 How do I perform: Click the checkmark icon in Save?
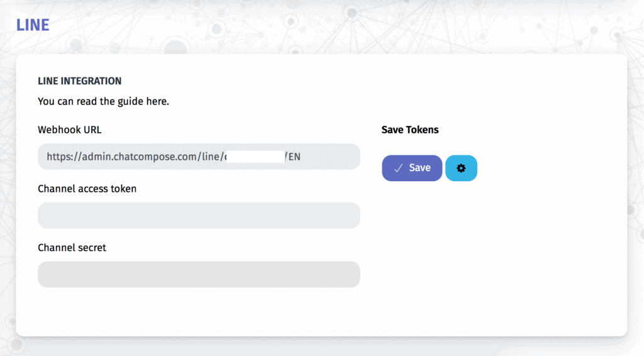(397, 168)
